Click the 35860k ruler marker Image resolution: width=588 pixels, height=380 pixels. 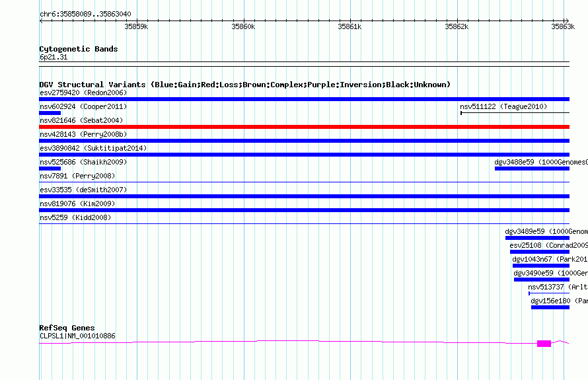pyautogui.click(x=243, y=26)
